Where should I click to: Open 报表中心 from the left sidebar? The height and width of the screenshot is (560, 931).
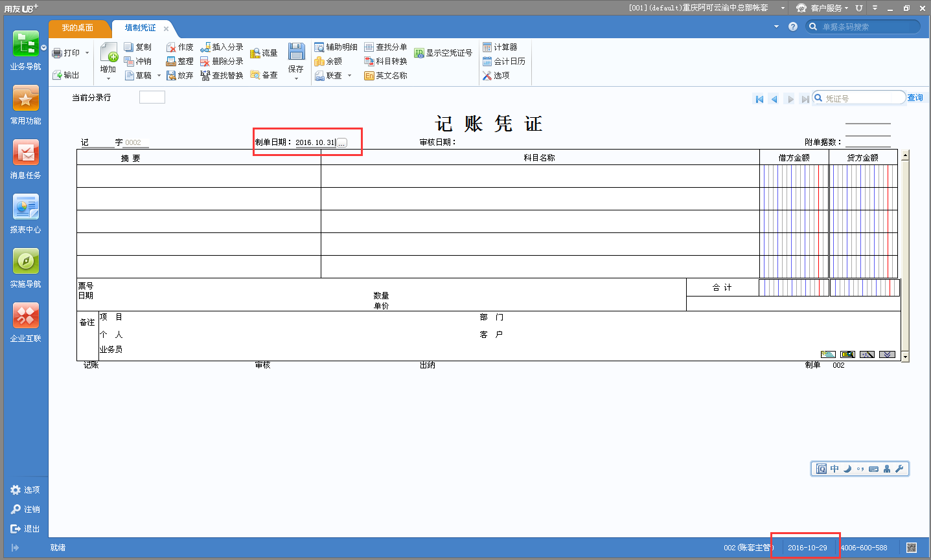25,214
